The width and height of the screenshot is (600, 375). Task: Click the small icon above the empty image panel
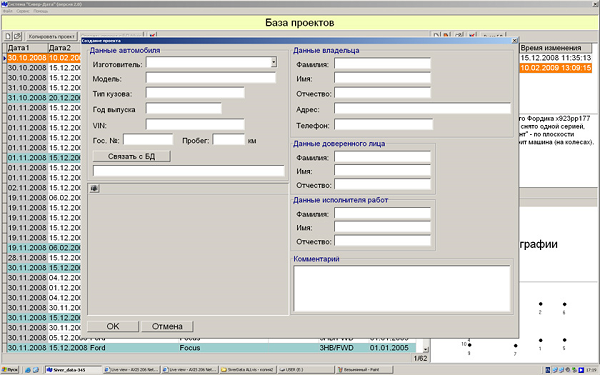pyautogui.click(x=95, y=188)
